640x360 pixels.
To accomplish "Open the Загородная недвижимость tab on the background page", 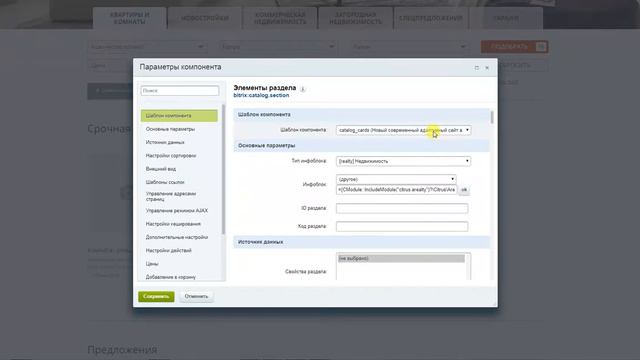I will coord(356,18).
